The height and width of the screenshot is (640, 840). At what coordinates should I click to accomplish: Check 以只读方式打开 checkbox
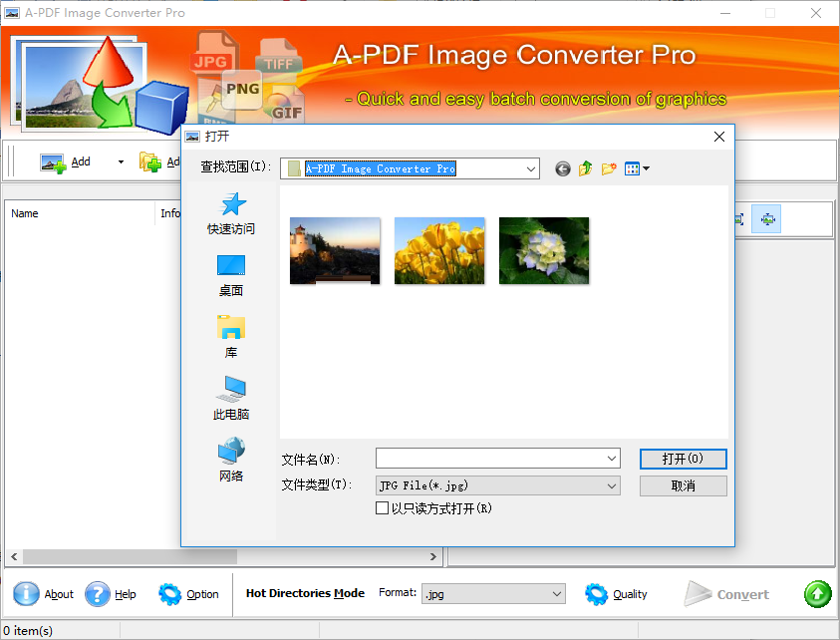coord(382,507)
